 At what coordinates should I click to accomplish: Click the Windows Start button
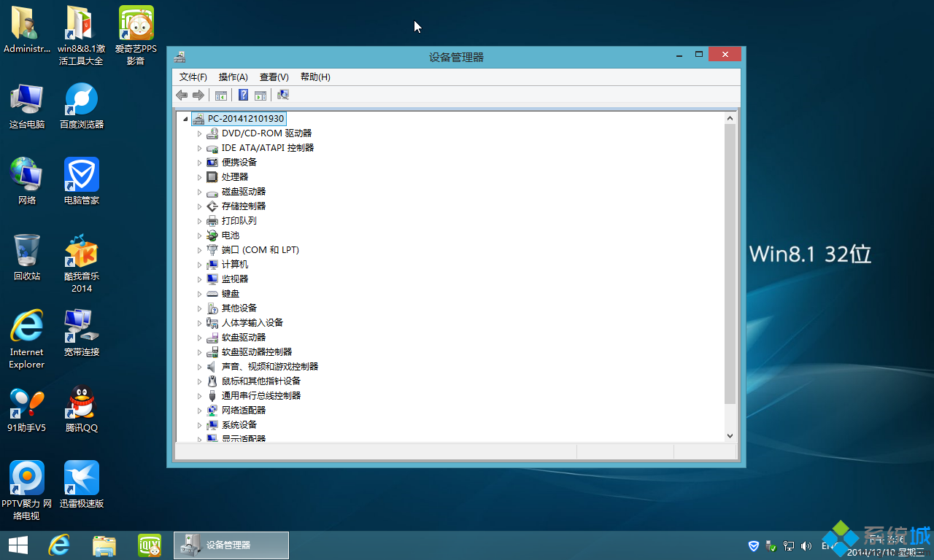(x=18, y=545)
